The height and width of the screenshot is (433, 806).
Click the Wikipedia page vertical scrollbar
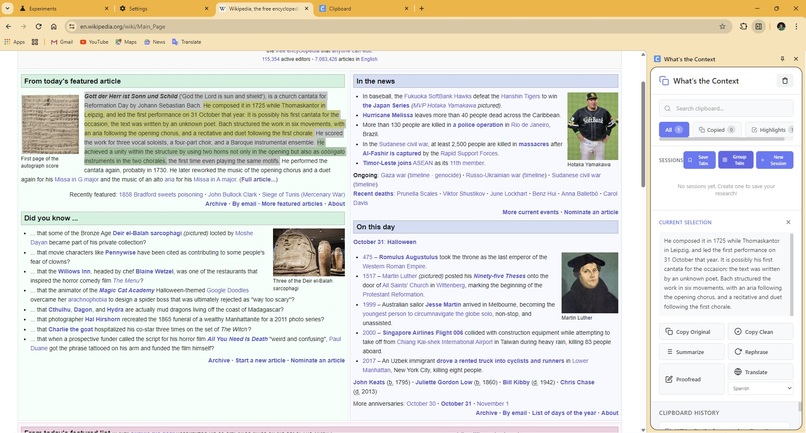coord(643,134)
